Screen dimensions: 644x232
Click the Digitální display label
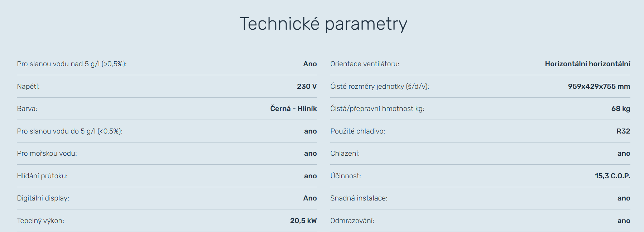point(43,198)
